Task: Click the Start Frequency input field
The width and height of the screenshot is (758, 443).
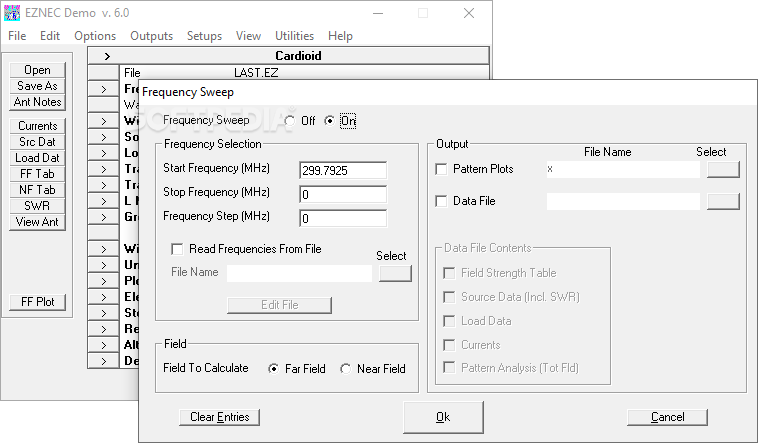Action: click(343, 170)
